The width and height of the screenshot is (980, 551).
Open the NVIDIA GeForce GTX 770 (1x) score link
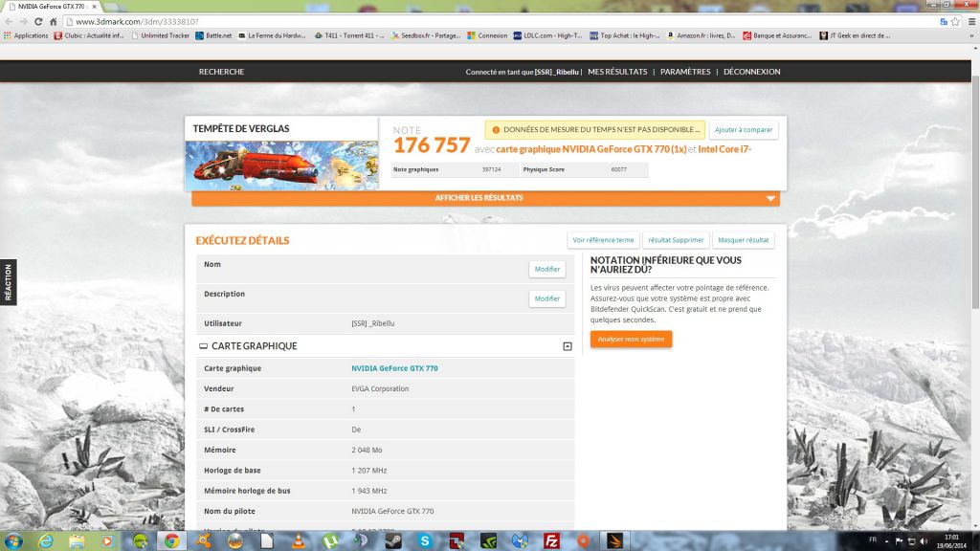click(591, 149)
